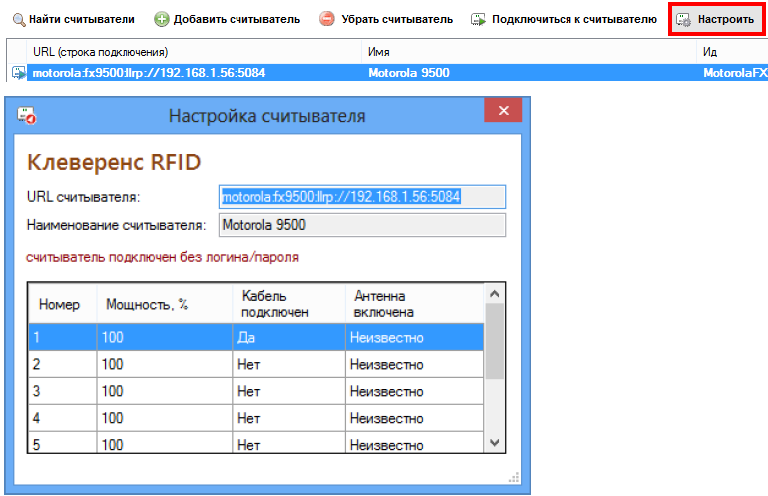768x496 pixels.
Task: Click the antenna table scrollbar thumb
Action: 495,341
